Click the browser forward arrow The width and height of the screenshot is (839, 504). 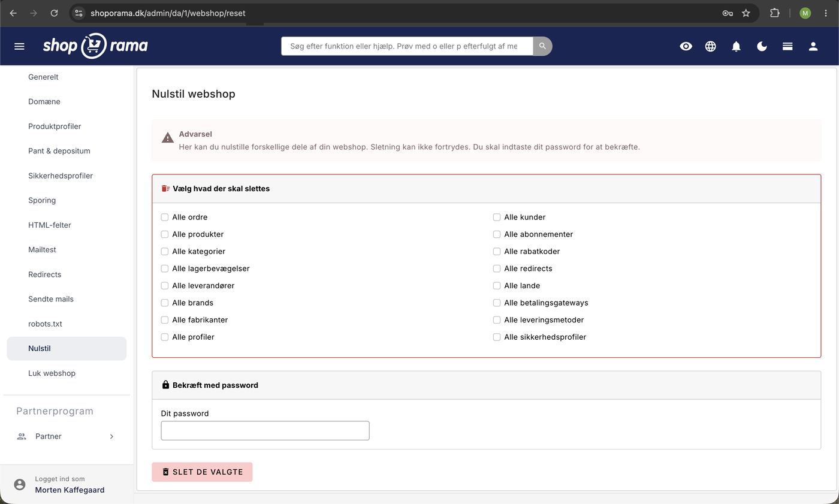tap(34, 13)
